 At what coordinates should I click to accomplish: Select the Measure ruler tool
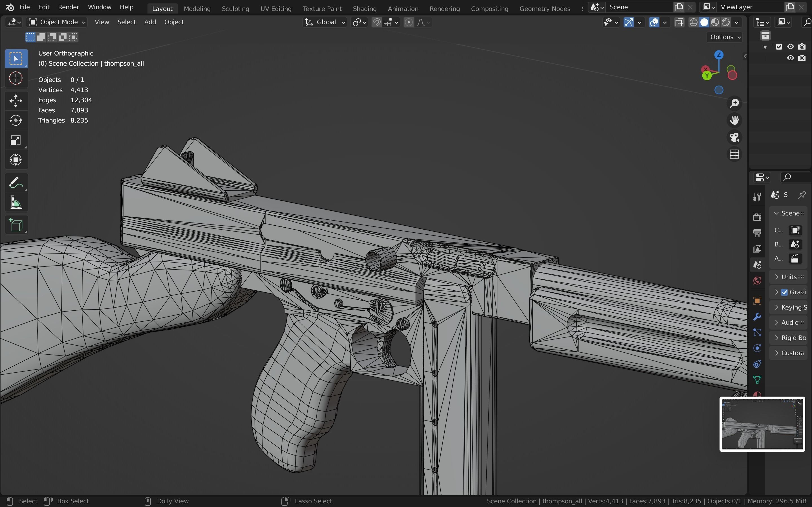(x=16, y=203)
